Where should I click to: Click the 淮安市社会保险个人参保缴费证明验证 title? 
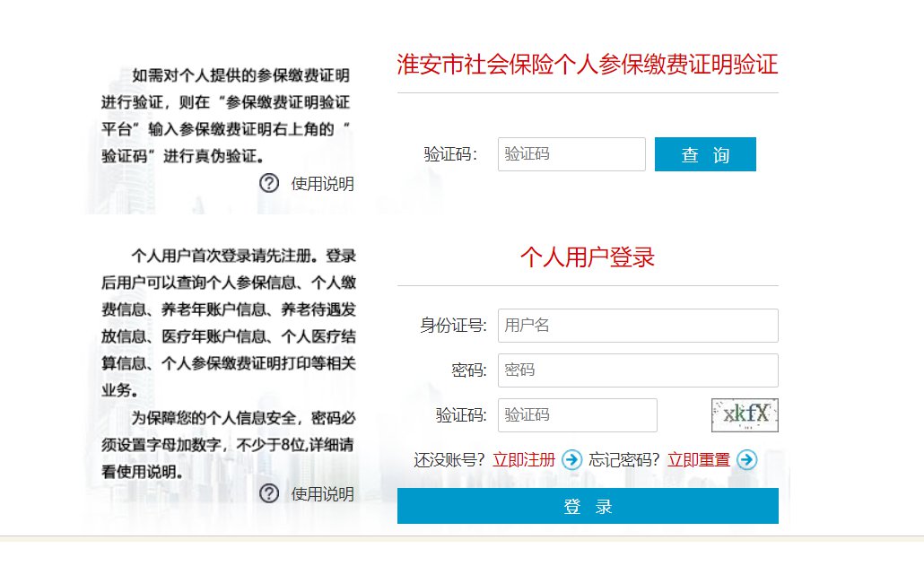point(588,65)
